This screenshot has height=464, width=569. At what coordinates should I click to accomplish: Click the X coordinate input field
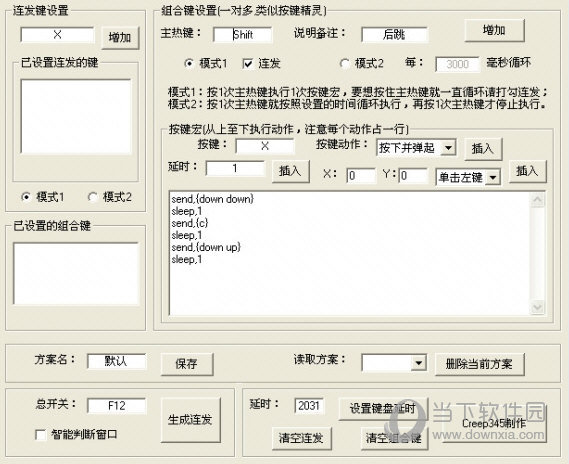click(x=361, y=176)
